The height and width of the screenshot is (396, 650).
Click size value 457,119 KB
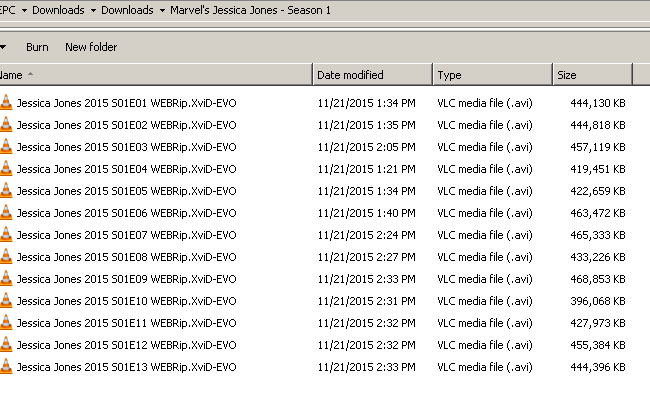(x=598, y=147)
